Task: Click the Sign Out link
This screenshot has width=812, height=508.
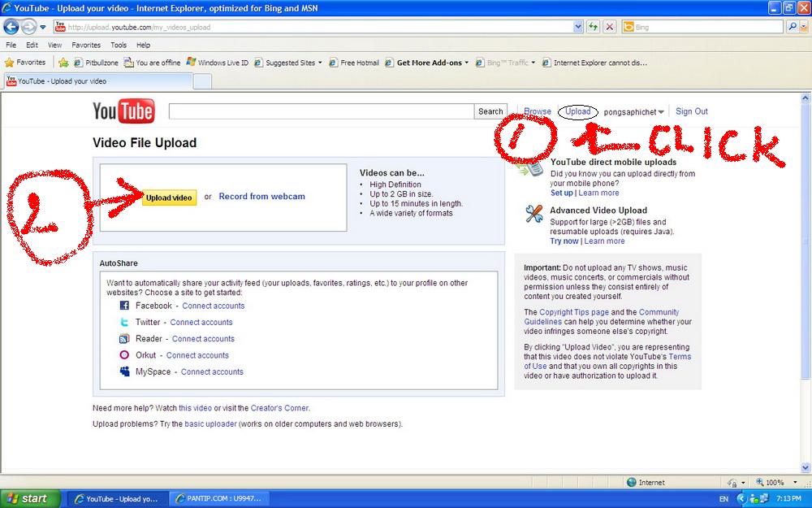Action: point(691,111)
